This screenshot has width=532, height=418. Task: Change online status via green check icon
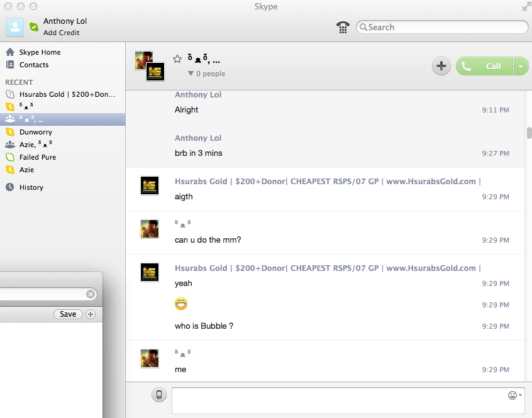point(34,27)
